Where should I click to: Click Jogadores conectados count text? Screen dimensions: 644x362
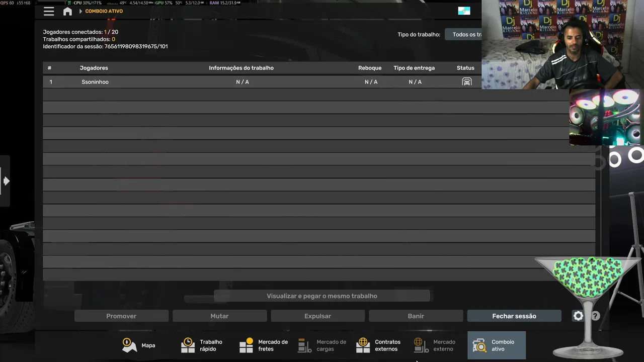[x=80, y=32]
